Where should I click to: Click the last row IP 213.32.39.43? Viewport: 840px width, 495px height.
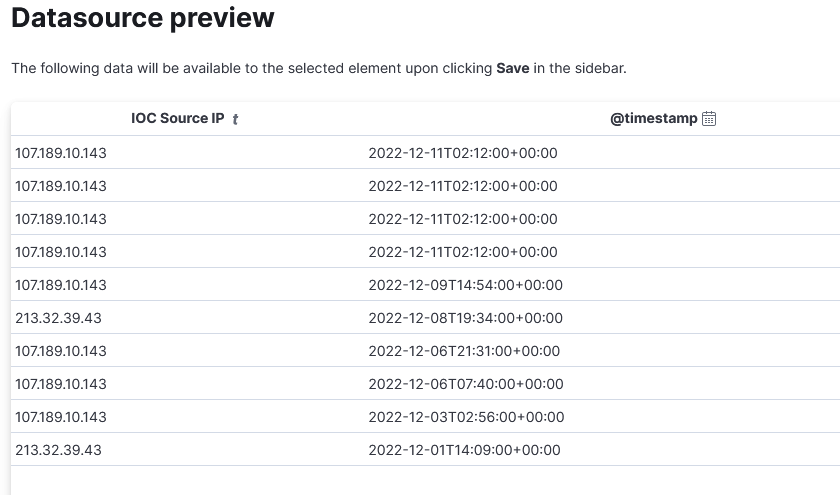(58, 449)
